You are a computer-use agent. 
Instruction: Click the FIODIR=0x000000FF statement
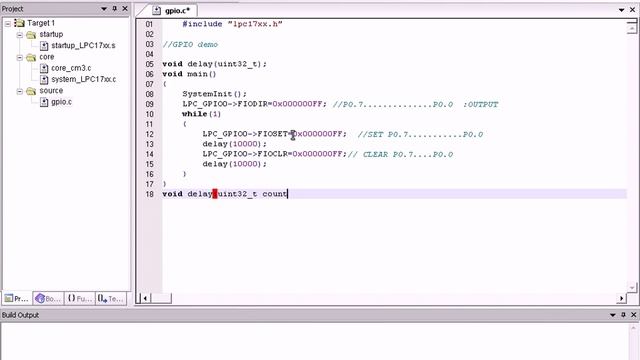pyautogui.click(x=254, y=104)
